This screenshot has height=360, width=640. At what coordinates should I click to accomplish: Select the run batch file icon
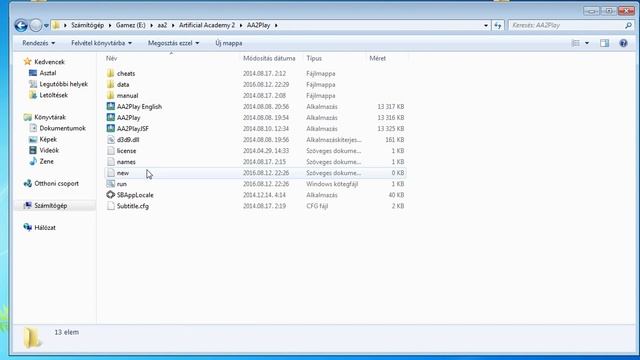tap(111, 184)
